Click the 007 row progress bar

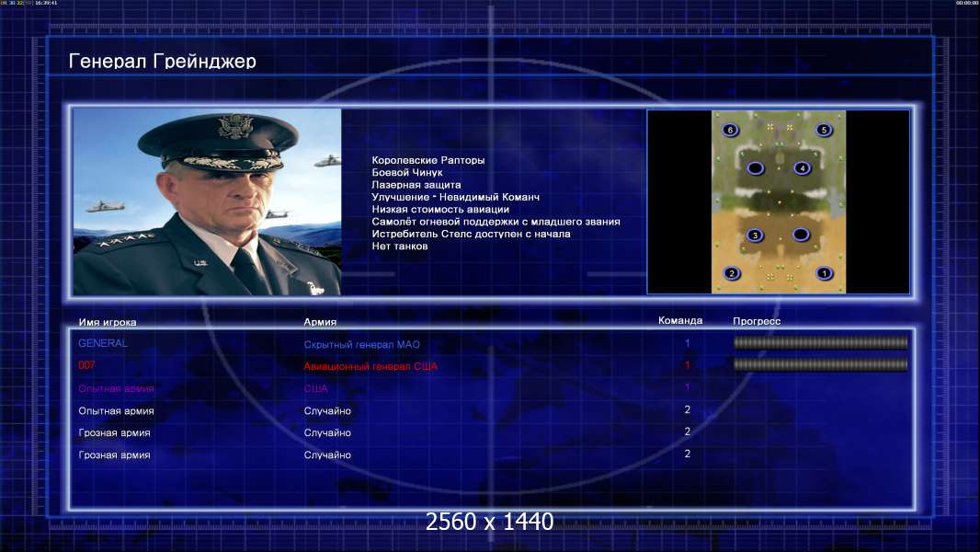[x=820, y=364]
